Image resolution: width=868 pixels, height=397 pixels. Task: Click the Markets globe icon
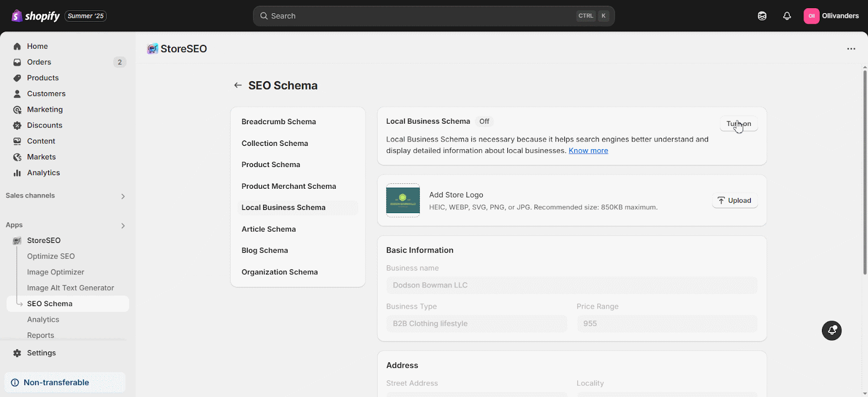[x=17, y=157]
